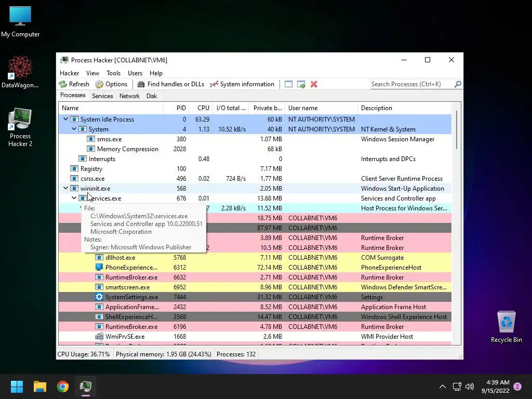Click the process list vertical scrollbar
Screen dimensions: 532x399
pyautogui.click(x=457, y=129)
